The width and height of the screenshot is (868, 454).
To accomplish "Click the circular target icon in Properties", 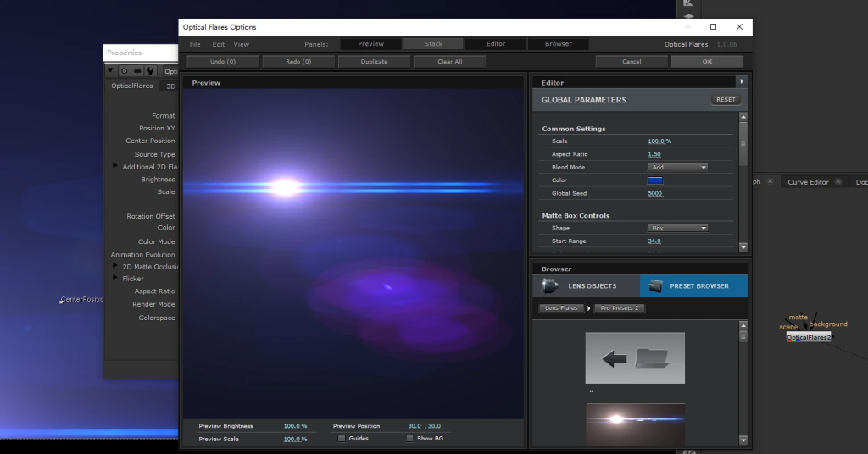I will click(124, 71).
